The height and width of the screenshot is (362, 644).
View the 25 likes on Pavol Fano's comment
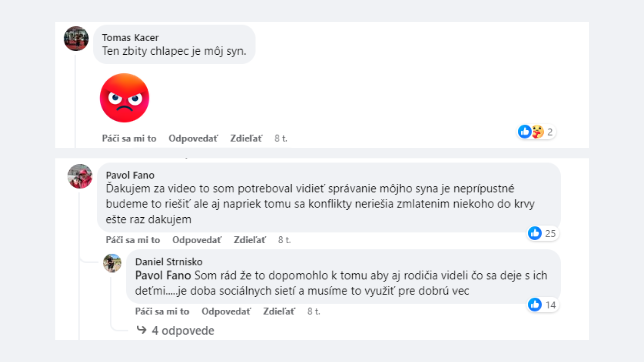[x=542, y=233]
